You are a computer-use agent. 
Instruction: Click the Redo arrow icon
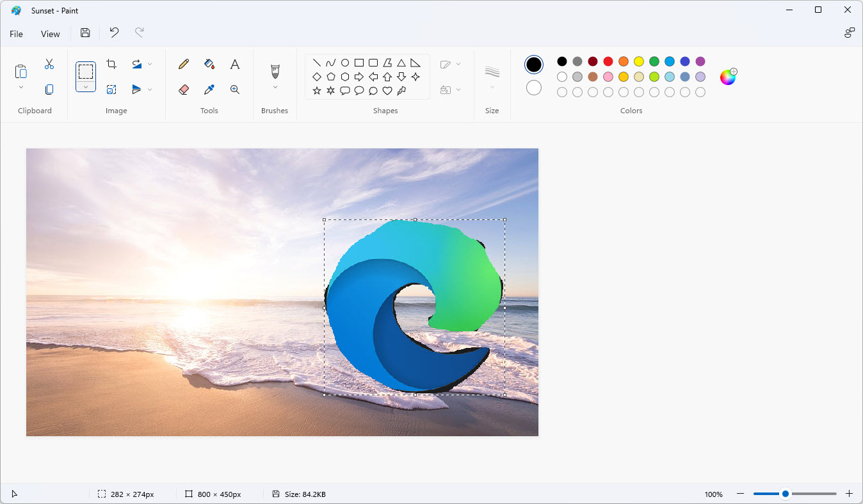pos(139,33)
